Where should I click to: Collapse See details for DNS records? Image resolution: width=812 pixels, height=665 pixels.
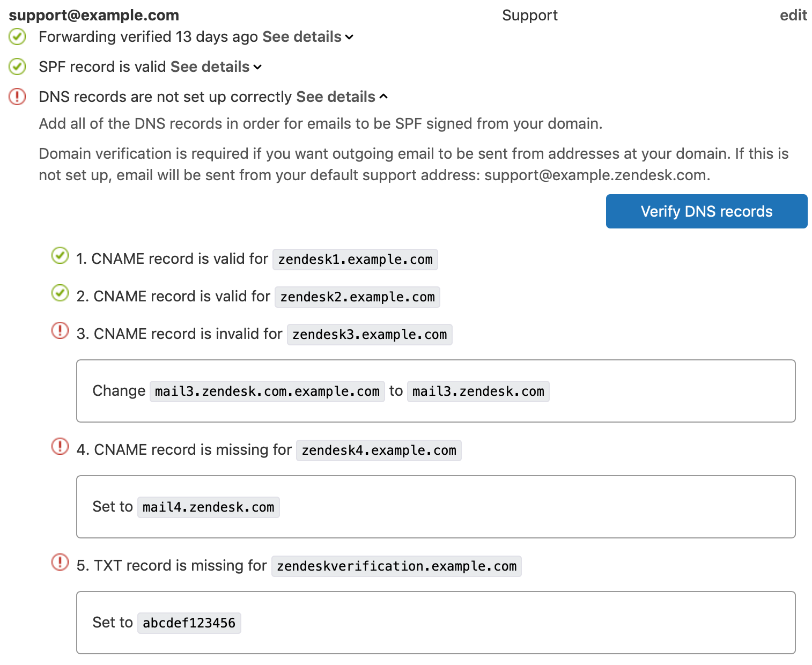341,97
